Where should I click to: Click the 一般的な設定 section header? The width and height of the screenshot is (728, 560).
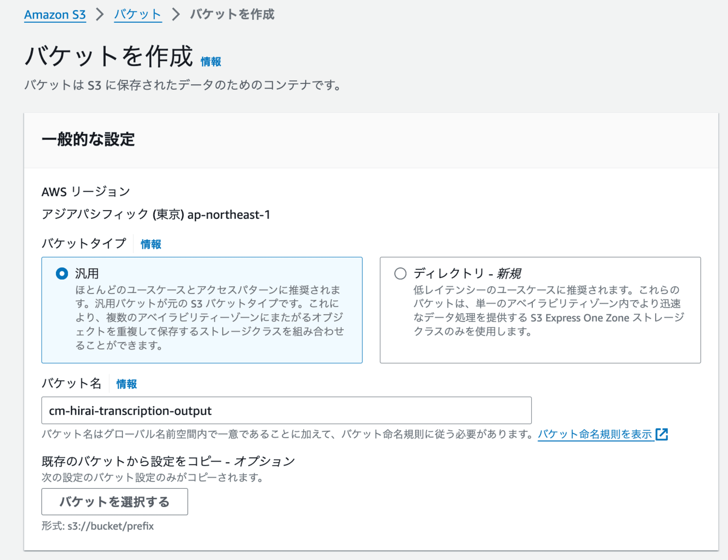[x=88, y=139]
